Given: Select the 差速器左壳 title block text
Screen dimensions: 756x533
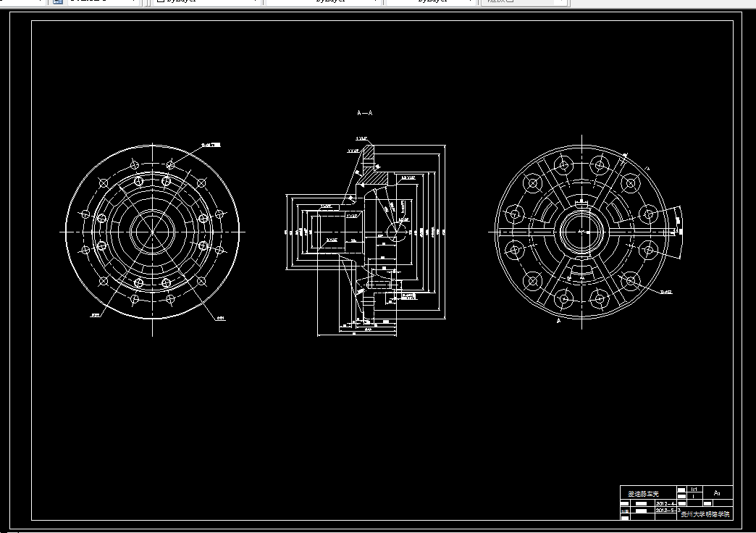Looking at the screenshot, I should 643,494.
